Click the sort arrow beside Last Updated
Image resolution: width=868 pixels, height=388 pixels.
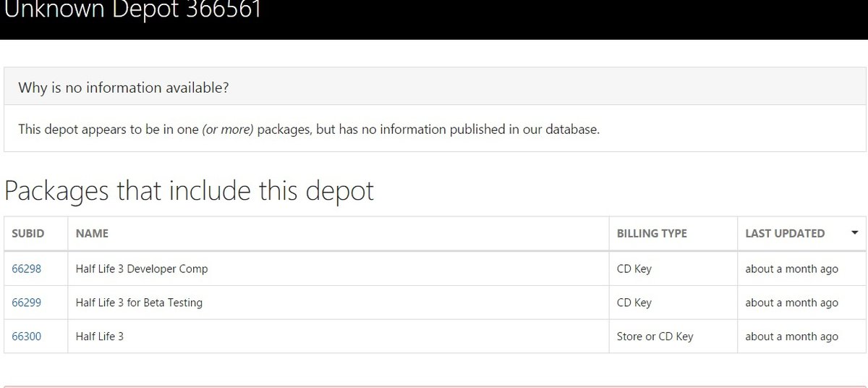(x=854, y=233)
